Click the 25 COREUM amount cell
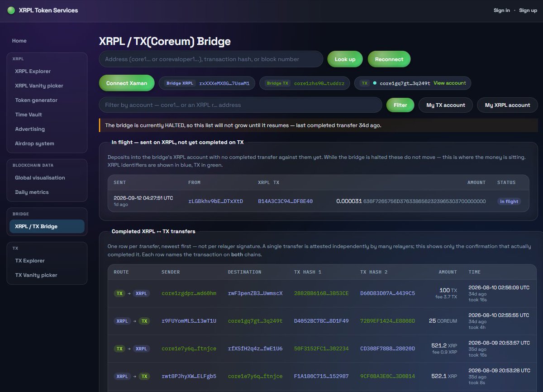This screenshot has height=392, width=543. point(443,321)
